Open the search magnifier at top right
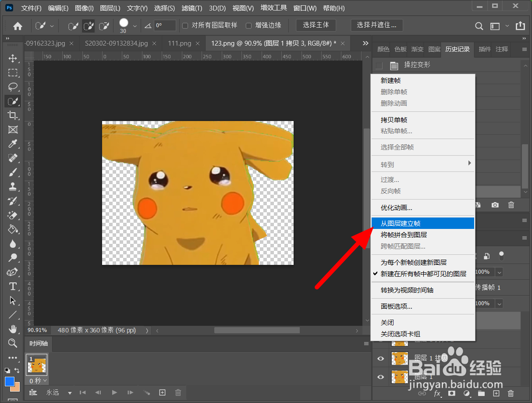Image resolution: width=532 pixels, height=403 pixels. point(479,26)
